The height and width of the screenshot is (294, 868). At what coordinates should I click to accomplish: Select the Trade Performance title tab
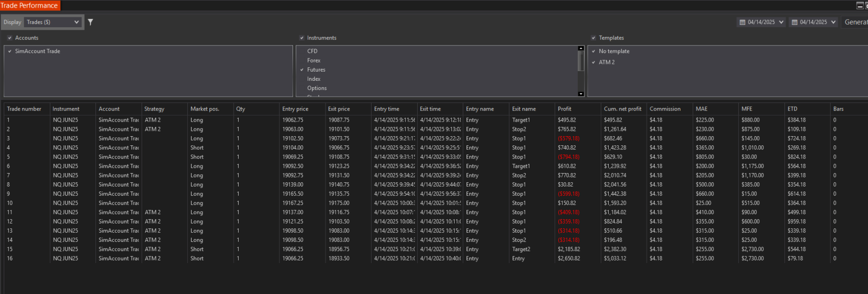coord(29,5)
